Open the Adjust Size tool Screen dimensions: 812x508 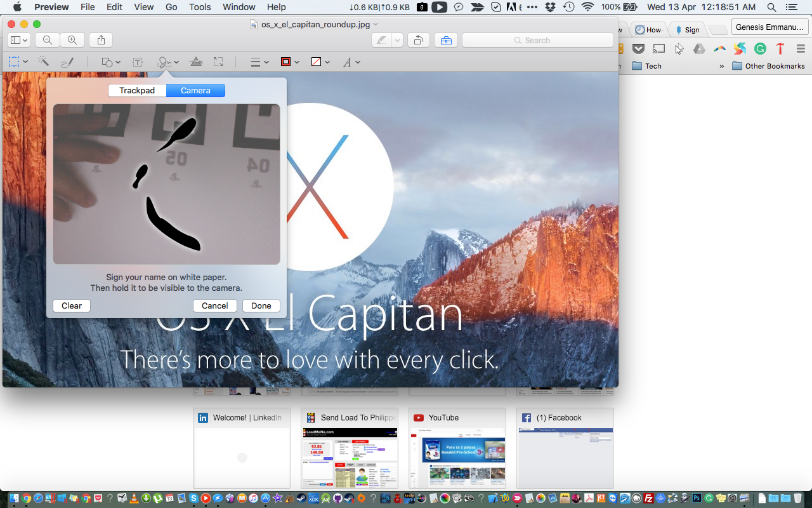[x=218, y=62]
